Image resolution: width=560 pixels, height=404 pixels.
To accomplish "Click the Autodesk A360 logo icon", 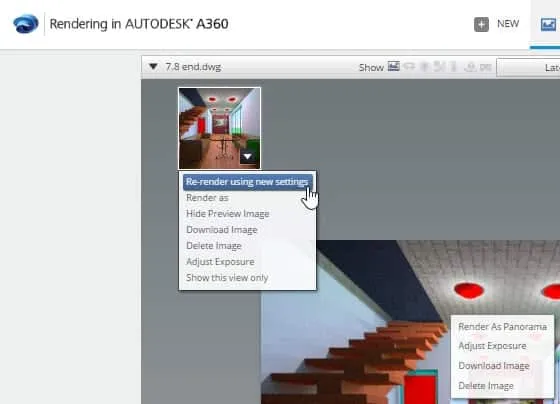I will 26,24.
